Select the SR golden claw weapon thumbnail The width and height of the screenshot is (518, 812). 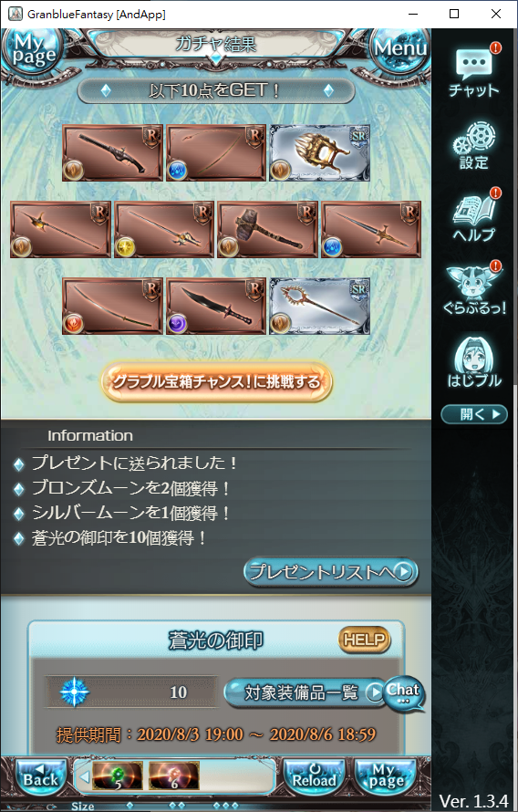(319, 152)
